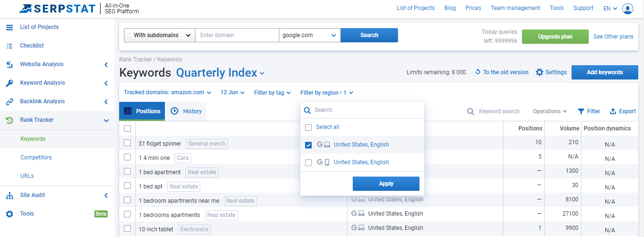Open URLs in the sidebar
This screenshot has width=644, height=237.
[27, 176]
